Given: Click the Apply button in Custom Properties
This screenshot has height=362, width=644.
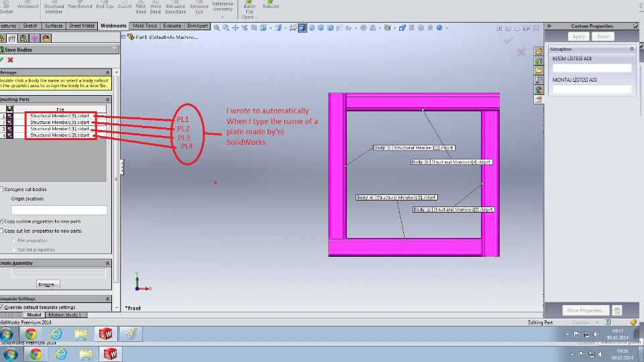Looking at the screenshot, I should (579, 36).
